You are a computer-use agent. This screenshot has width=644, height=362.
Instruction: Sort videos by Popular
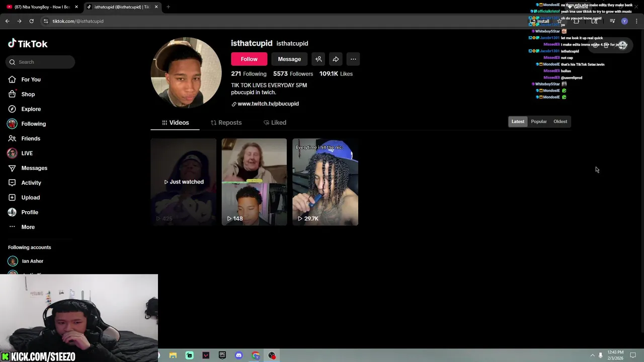click(x=539, y=121)
